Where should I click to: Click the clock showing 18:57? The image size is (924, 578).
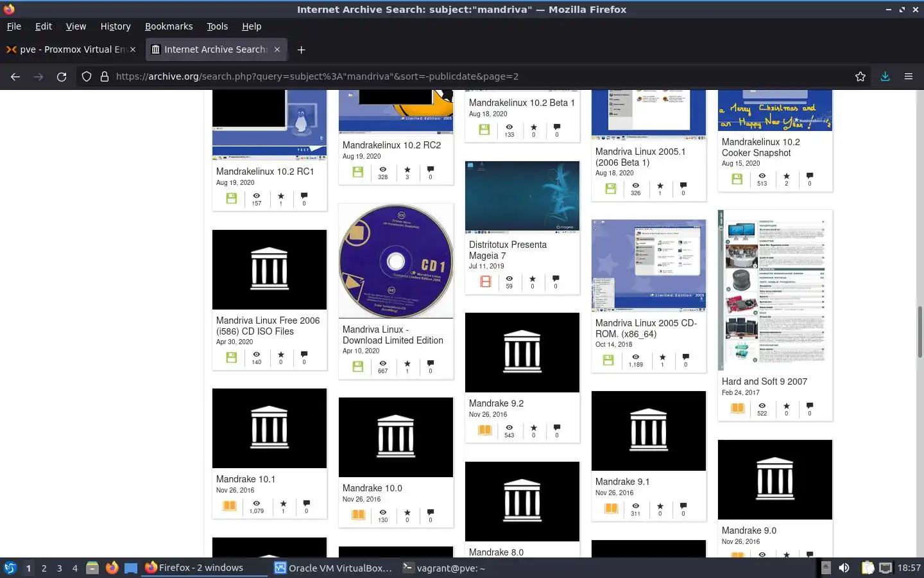909,568
